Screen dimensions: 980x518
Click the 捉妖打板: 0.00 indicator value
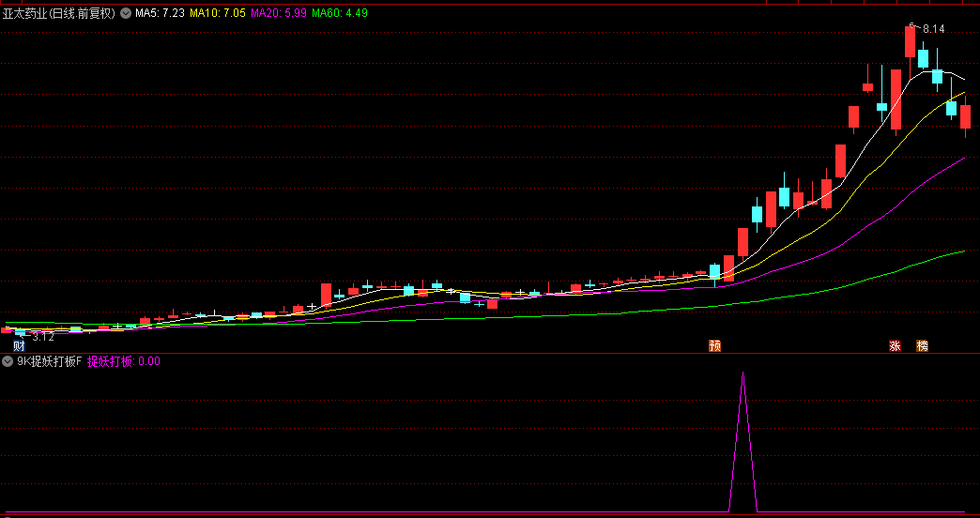click(x=124, y=361)
